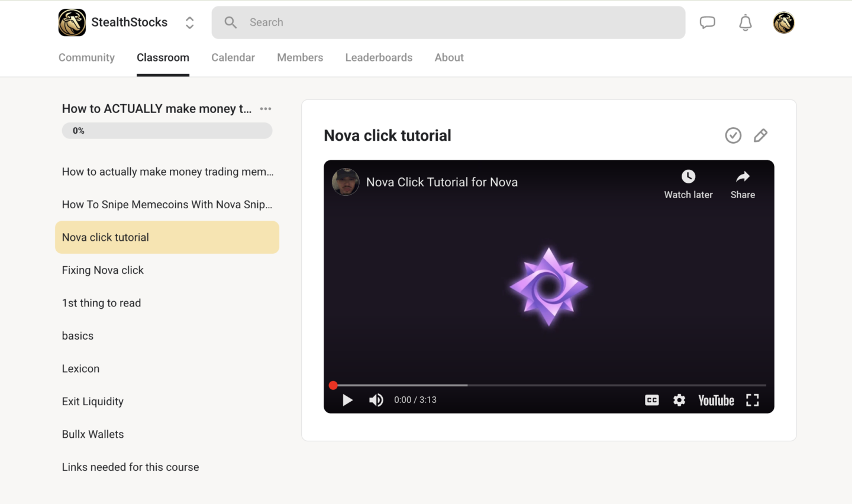
Task: Open the notifications bell
Action: click(745, 22)
